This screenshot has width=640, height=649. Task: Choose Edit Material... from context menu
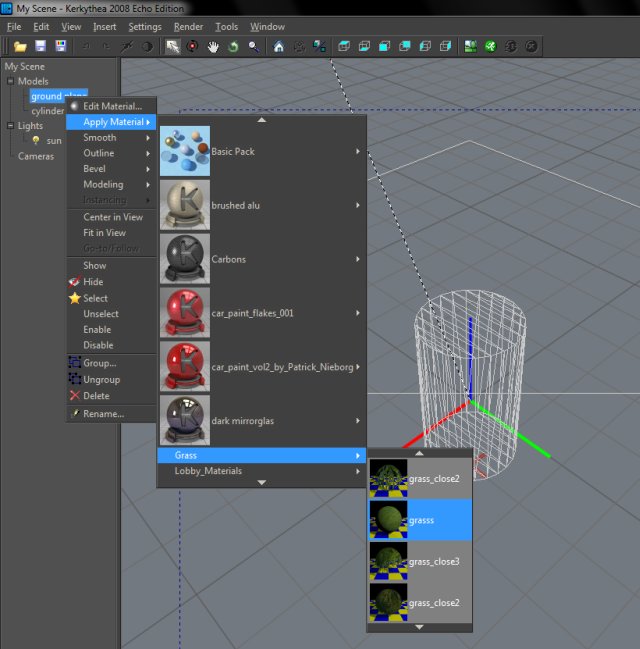[111, 106]
